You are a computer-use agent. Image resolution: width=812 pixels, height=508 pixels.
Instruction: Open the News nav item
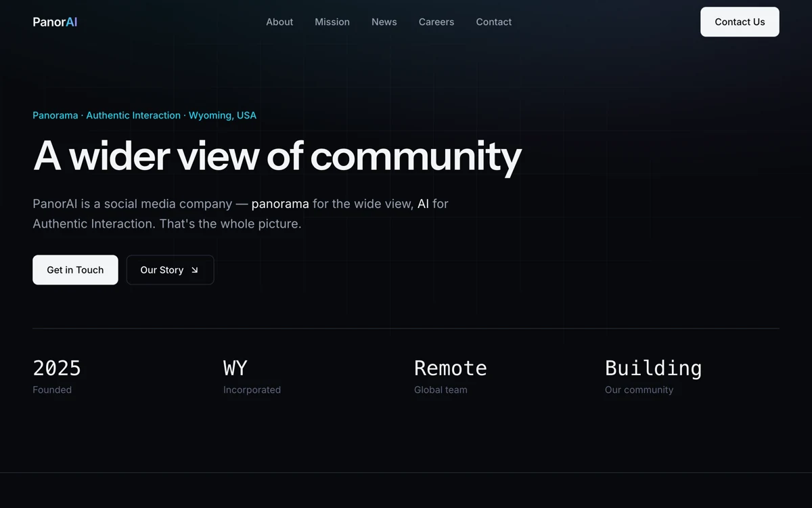point(384,22)
